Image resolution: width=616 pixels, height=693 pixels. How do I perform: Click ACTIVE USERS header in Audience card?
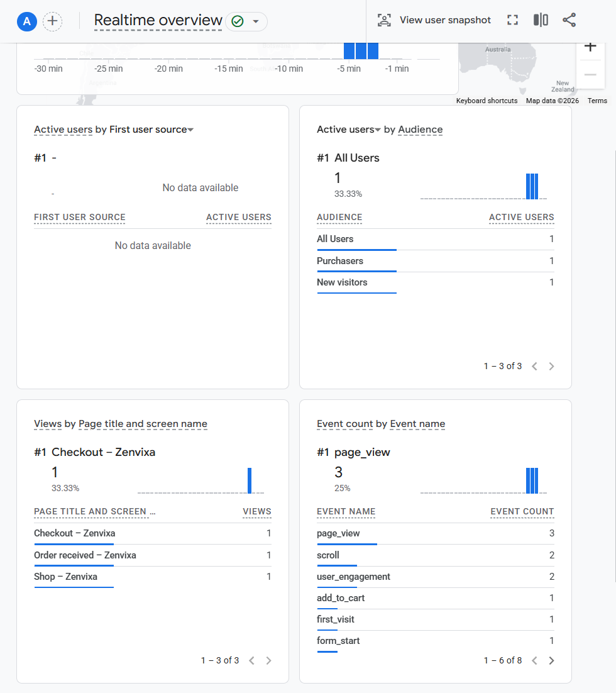(522, 218)
